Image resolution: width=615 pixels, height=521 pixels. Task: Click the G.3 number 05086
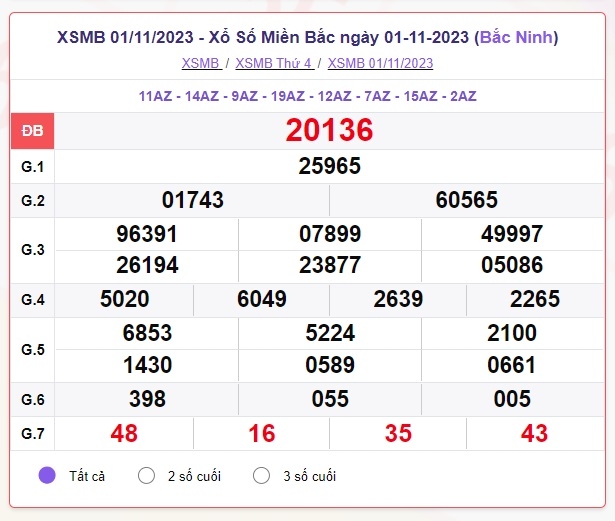coord(512,265)
